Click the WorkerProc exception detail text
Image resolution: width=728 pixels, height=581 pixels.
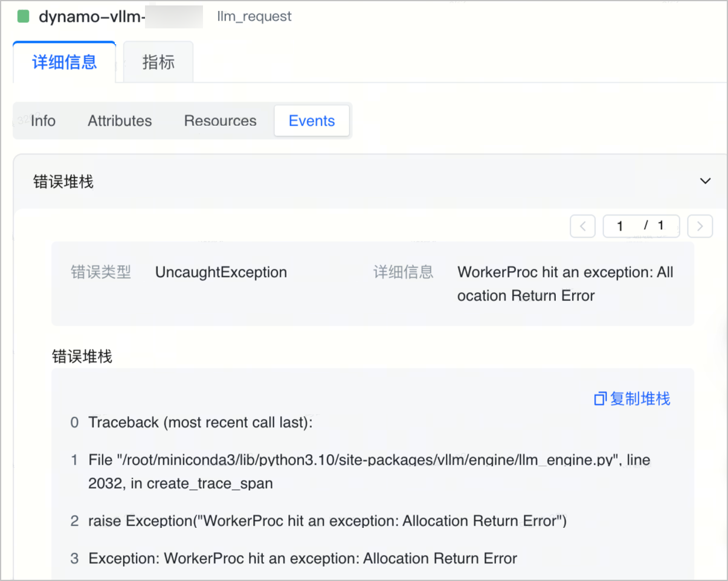click(x=565, y=284)
